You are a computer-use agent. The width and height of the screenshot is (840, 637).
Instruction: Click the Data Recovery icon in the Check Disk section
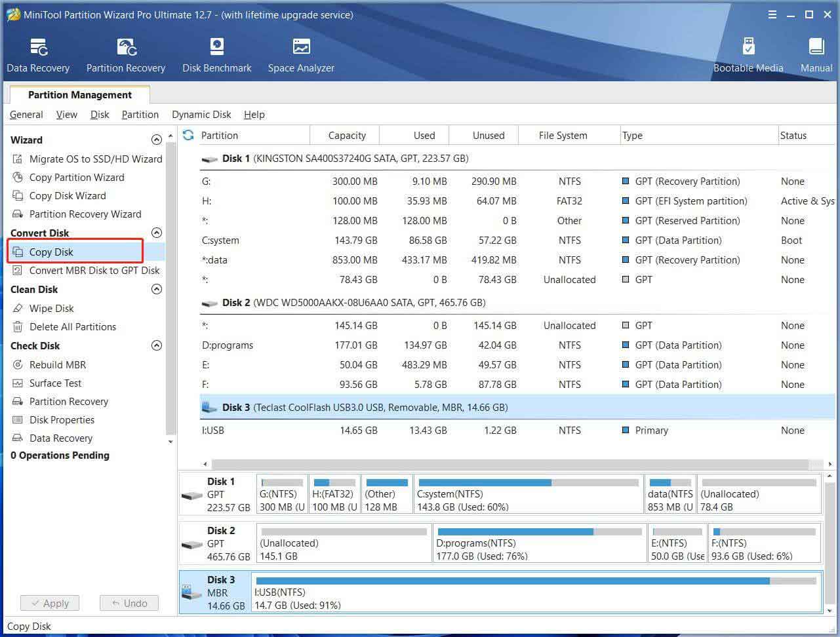[x=18, y=438]
